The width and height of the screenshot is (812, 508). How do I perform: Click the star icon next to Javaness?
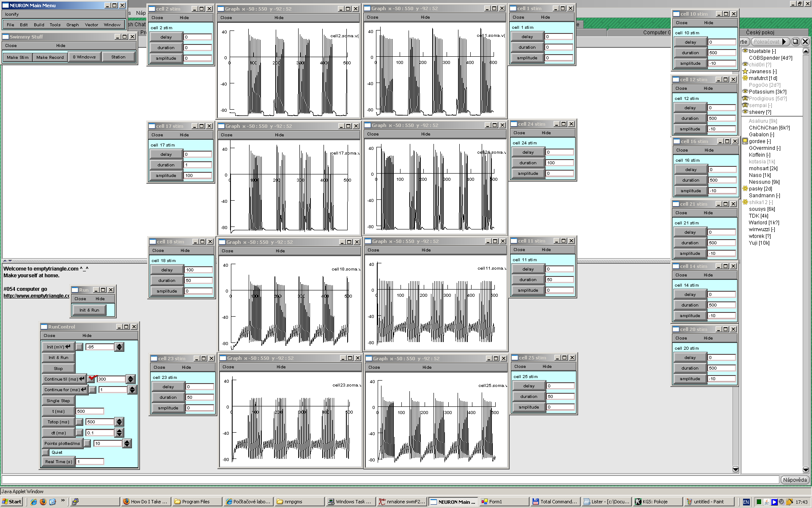point(745,71)
